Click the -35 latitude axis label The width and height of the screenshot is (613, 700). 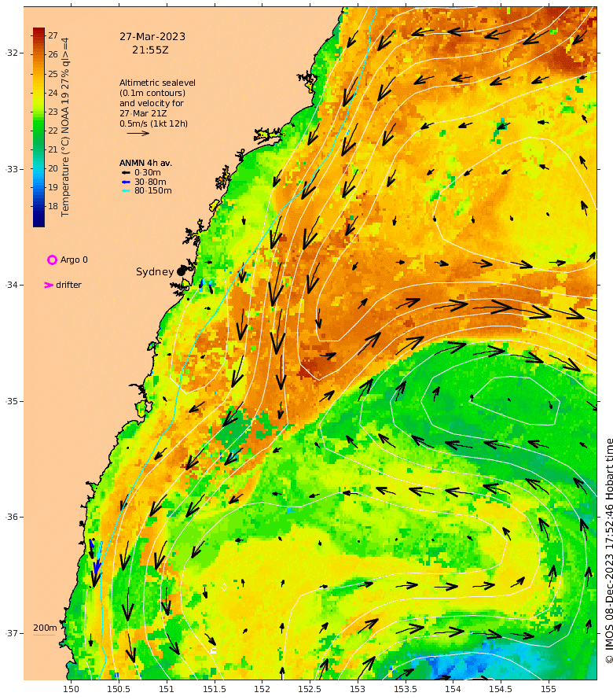pyautogui.click(x=12, y=401)
